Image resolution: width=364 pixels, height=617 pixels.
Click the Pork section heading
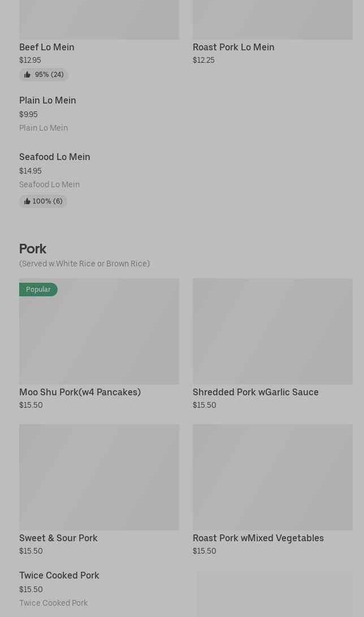pos(33,249)
